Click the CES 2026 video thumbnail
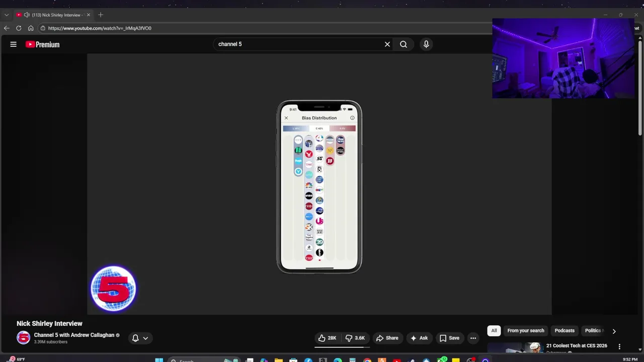Viewport: 644px width, 362px height. point(515,347)
